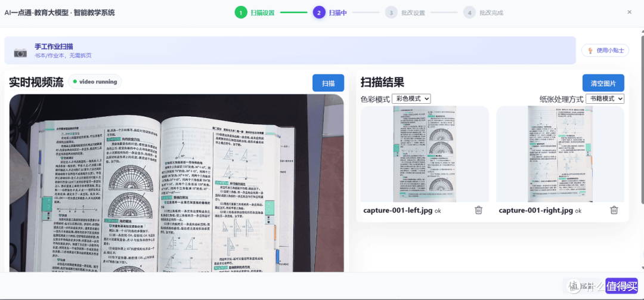The image size is (644, 300).
Task: Click the 扫描设置 step label
Action: [x=263, y=13]
